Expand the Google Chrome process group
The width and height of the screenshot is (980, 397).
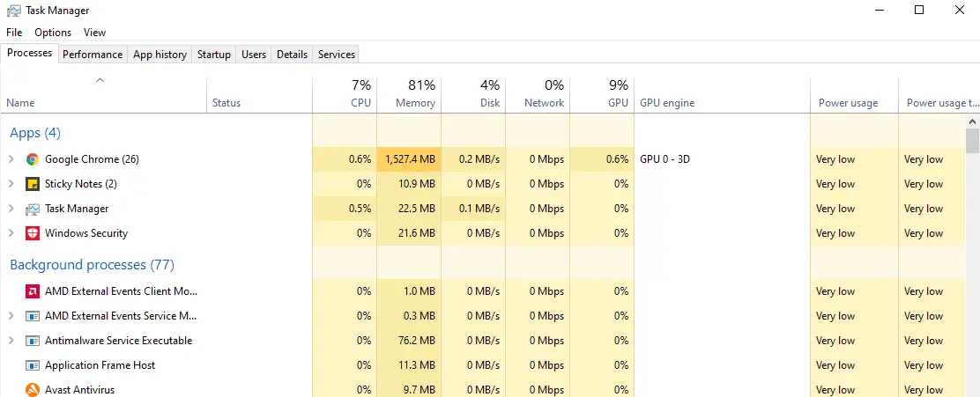click(11, 159)
